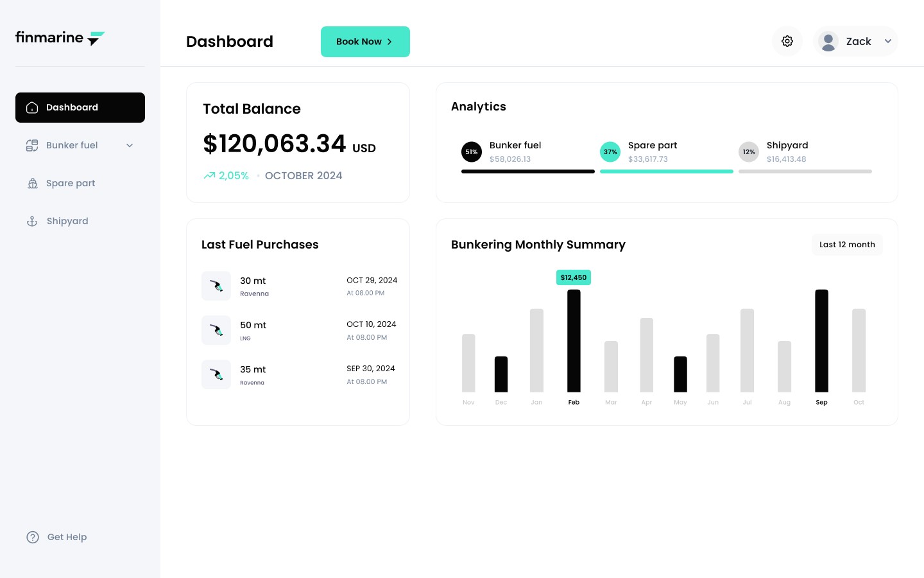Image resolution: width=924 pixels, height=578 pixels.
Task: Click the $16,413.48 Shipyard amount
Action: point(787,159)
